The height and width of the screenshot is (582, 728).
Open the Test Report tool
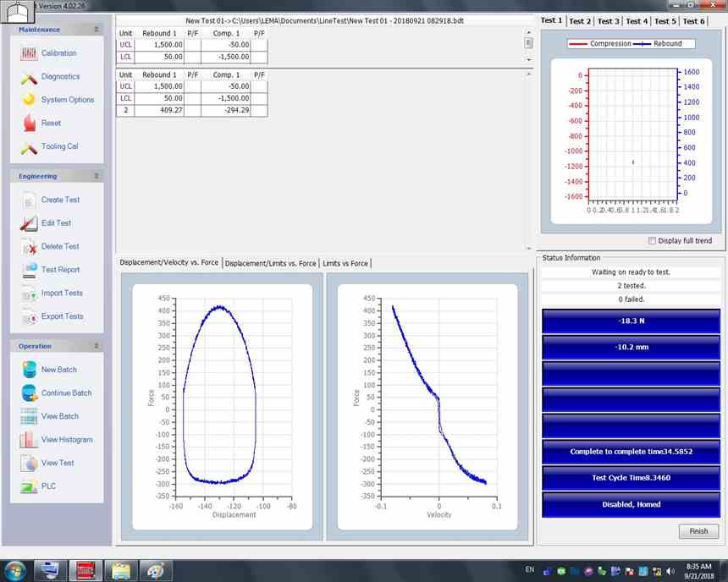pos(59,269)
